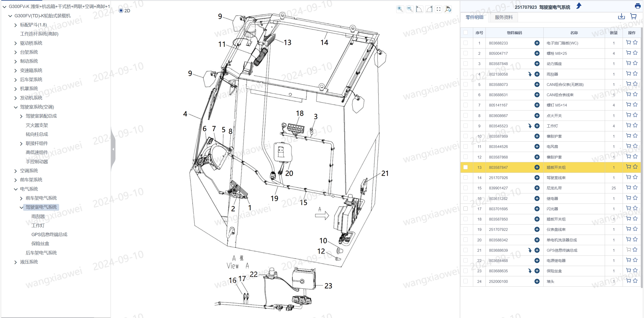Click the download icon above the parts table
The image size is (644, 318).
coord(621,17)
